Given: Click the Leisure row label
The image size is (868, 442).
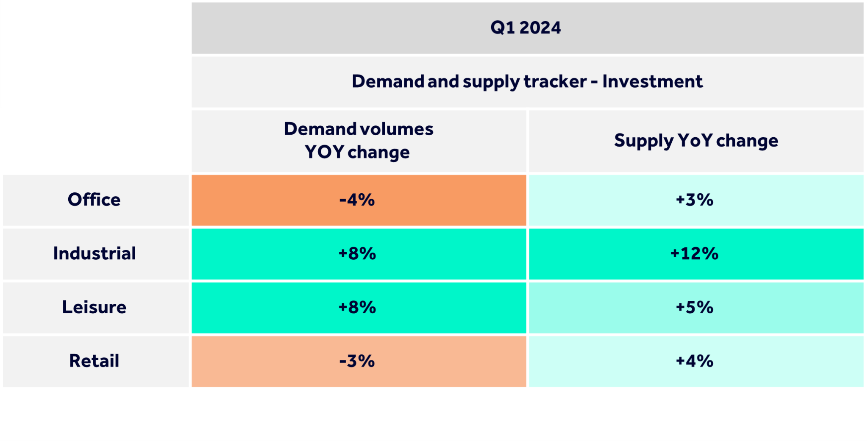Looking at the screenshot, I should (94, 307).
